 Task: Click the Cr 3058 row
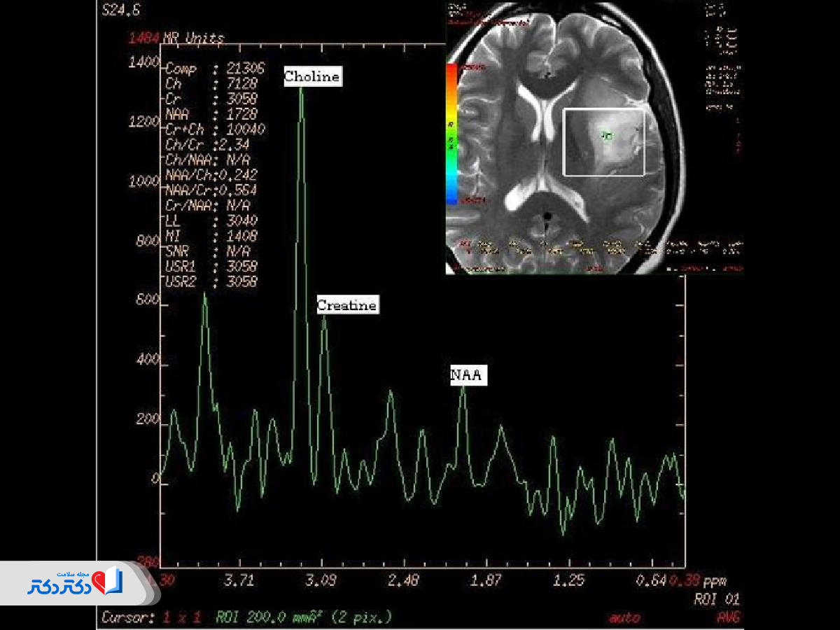click(211, 99)
